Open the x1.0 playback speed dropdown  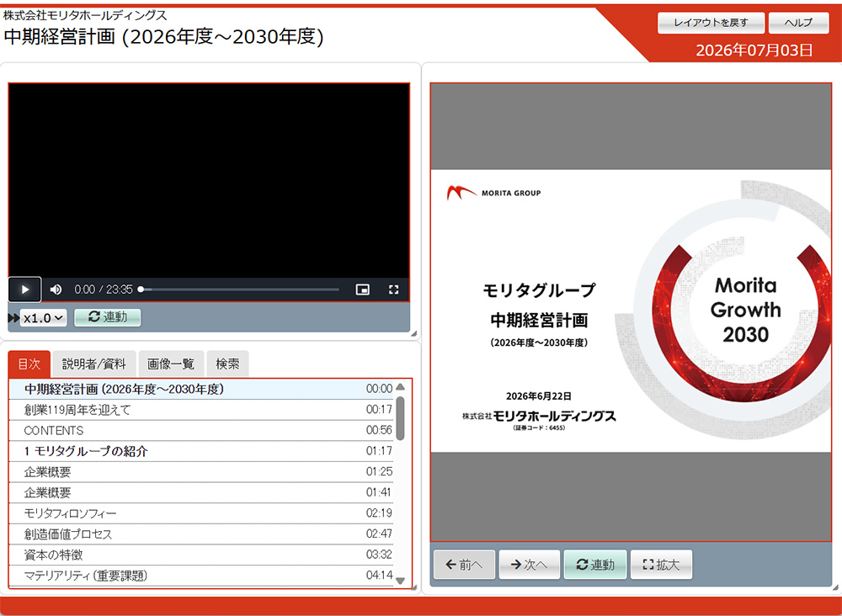coord(44,318)
